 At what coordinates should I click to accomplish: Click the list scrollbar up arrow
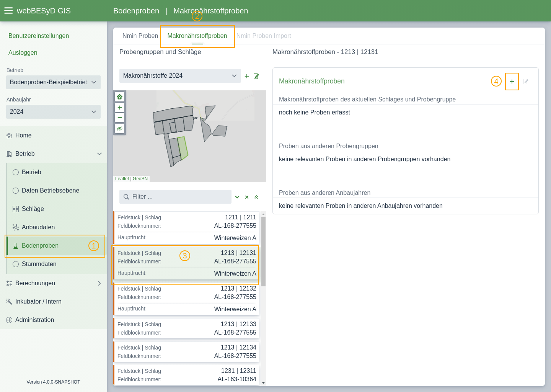pyautogui.click(x=263, y=214)
